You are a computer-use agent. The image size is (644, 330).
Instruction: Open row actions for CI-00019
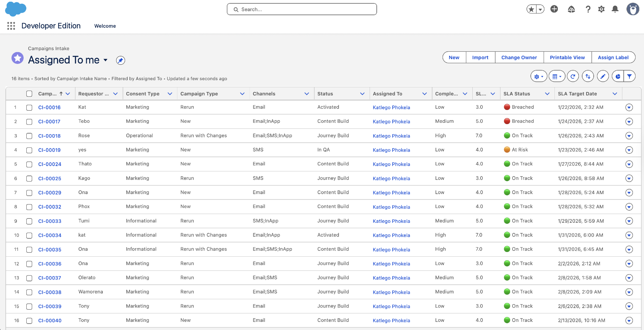pos(629,150)
